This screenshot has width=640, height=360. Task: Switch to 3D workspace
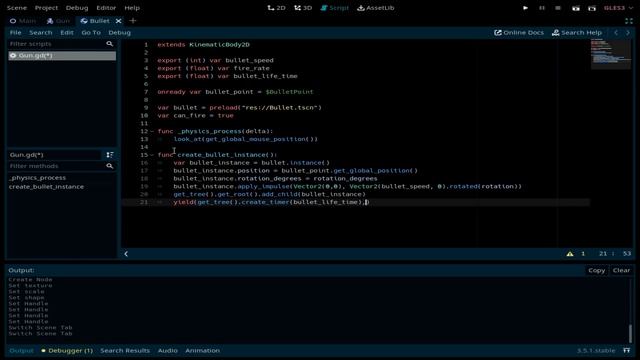click(x=303, y=8)
